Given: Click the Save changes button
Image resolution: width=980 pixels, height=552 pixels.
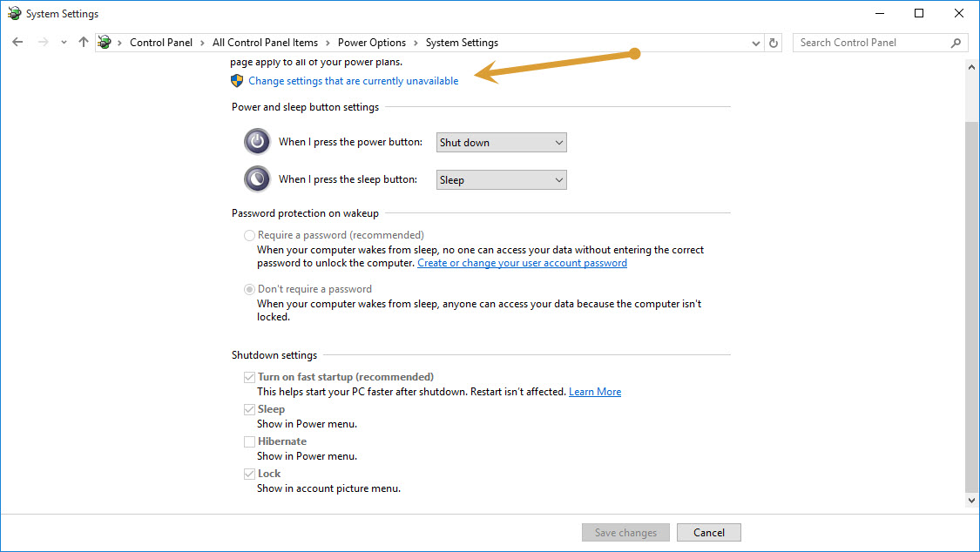Looking at the screenshot, I should (x=625, y=533).
